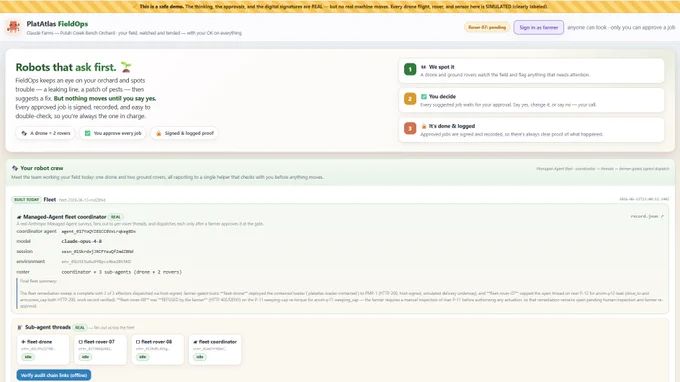The height and width of the screenshot is (382, 680).
Task: Click the lock icon next to It's done & logged
Action: pyautogui.click(x=424, y=126)
